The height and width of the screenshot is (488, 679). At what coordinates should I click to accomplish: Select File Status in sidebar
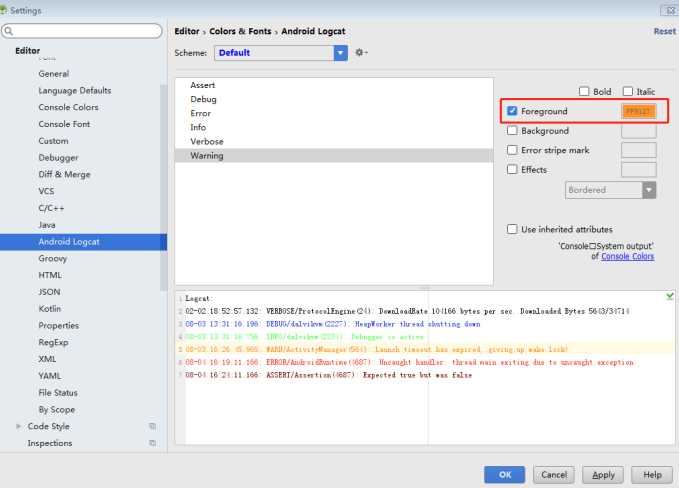pos(58,393)
